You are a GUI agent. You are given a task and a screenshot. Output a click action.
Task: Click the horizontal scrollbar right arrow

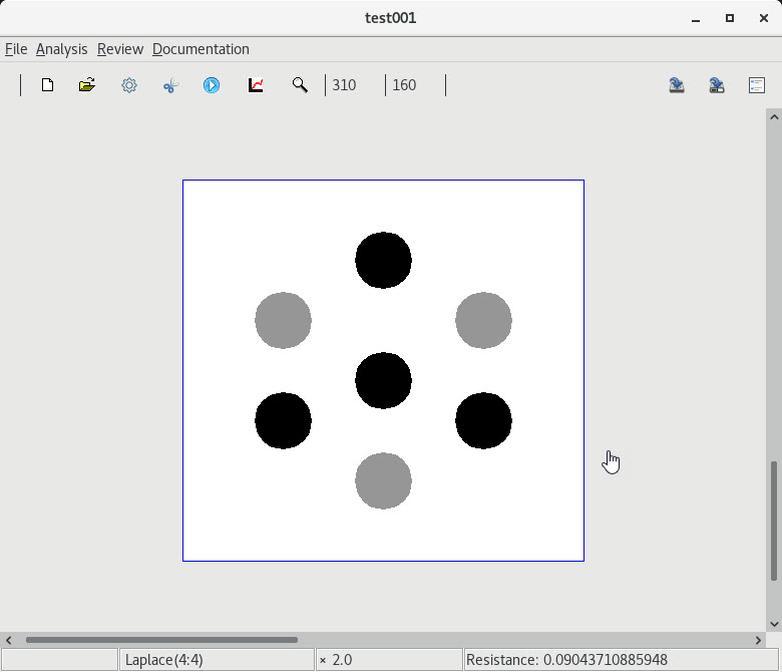coord(758,640)
